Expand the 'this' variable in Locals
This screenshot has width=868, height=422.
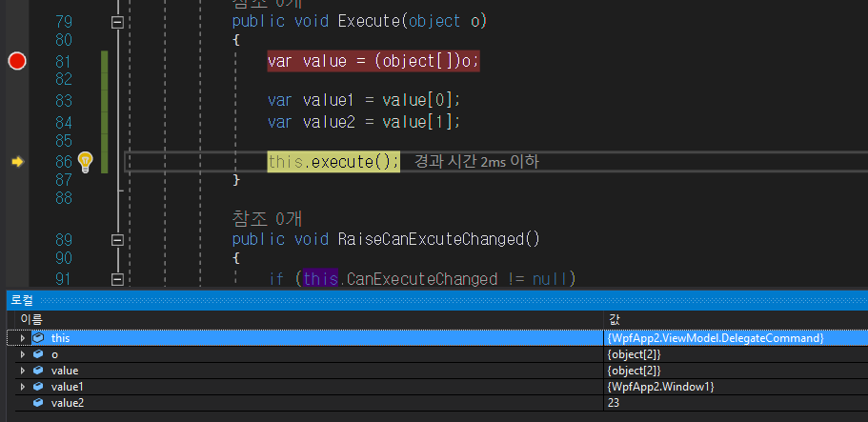click(x=23, y=338)
